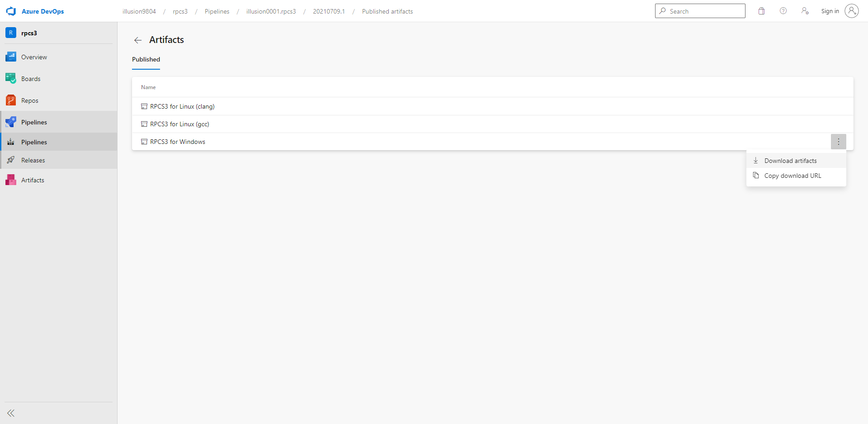Image resolution: width=868 pixels, height=424 pixels.
Task: Open illusion9804 breadcrumb
Action: coord(139,11)
